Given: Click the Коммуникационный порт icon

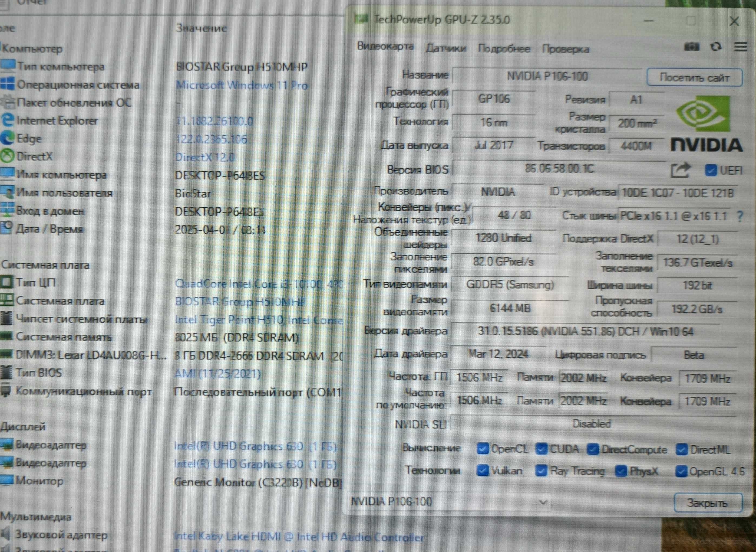Looking at the screenshot, I should [6, 390].
